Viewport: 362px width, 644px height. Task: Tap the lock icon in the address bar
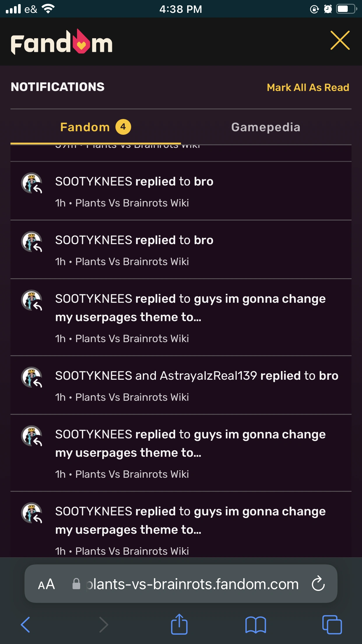click(76, 584)
